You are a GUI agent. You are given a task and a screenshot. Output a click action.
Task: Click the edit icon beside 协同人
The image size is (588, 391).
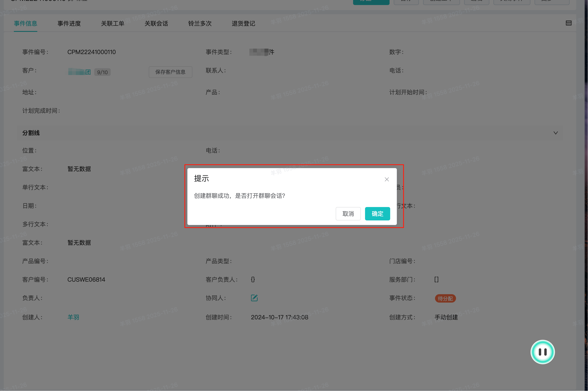pos(254,298)
